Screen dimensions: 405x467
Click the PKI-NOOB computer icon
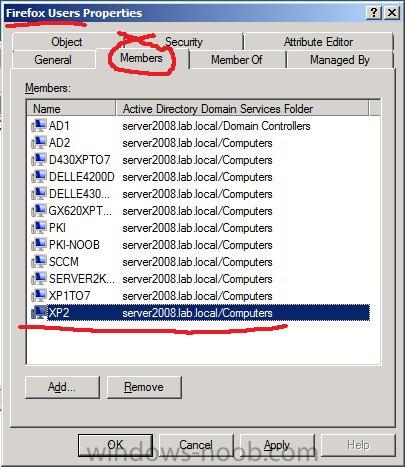click(x=39, y=245)
